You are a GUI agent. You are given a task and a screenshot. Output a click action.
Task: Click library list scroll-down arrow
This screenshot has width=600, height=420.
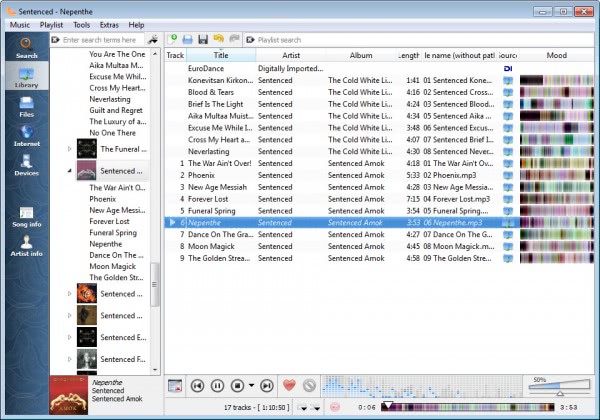click(x=155, y=370)
